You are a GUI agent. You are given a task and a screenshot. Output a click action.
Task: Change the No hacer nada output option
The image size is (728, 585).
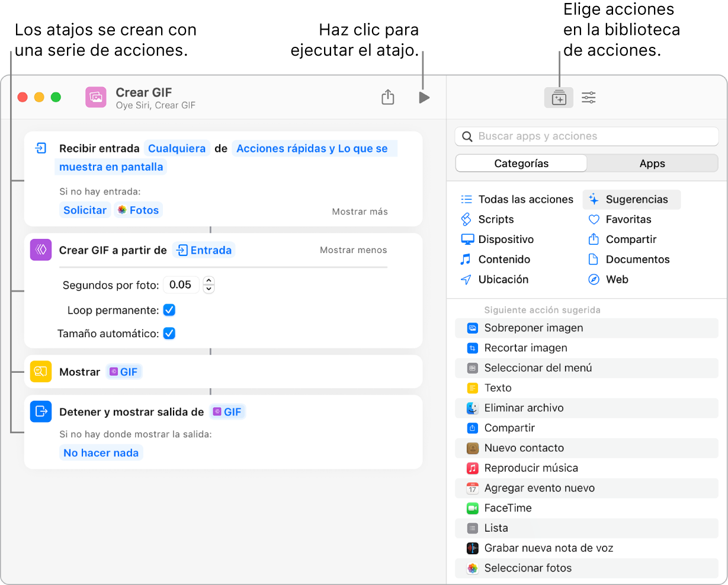(x=101, y=452)
